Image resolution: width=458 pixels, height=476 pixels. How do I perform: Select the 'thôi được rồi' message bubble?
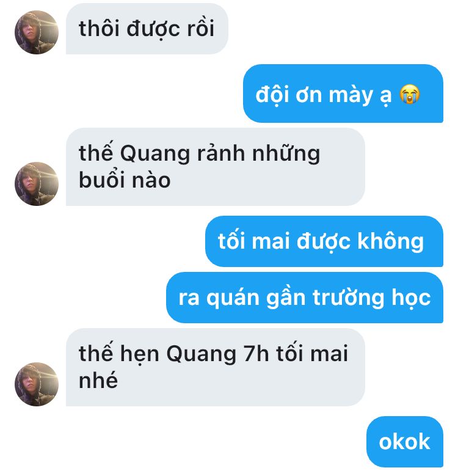[x=147, y=29]
